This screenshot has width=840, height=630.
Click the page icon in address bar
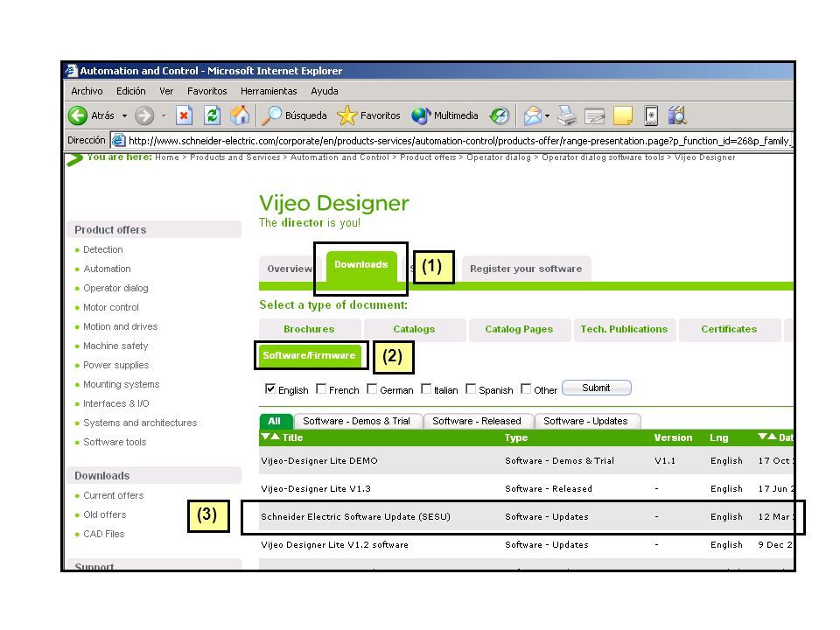coord(118,140)
